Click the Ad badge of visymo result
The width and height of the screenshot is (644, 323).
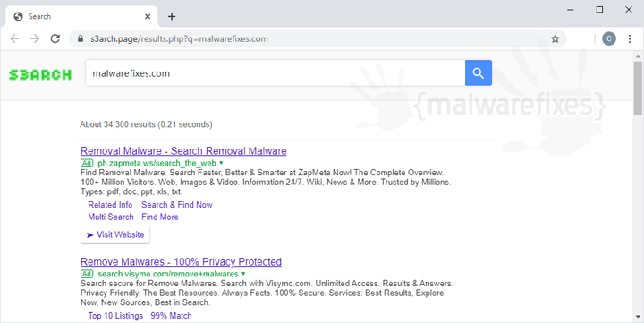87,274
